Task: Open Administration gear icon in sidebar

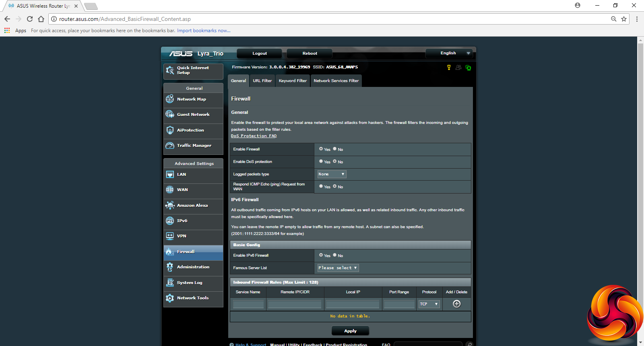Action: (x=170, y=267)
